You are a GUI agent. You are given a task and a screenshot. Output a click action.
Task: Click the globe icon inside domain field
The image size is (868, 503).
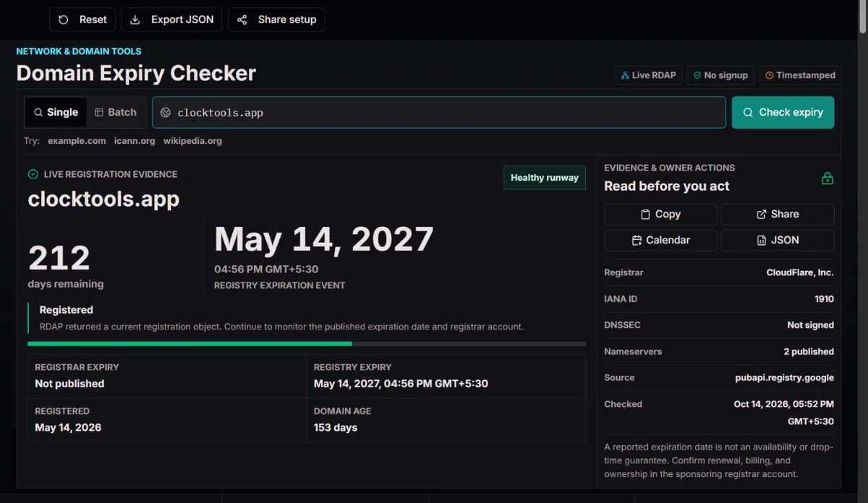[x=166, y=113]
